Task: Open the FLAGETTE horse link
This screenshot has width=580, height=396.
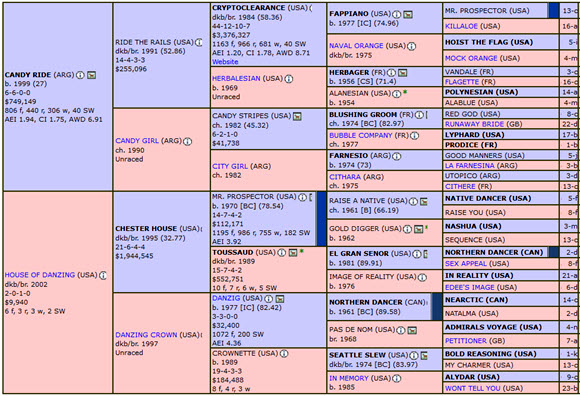Action: point(462,82)
